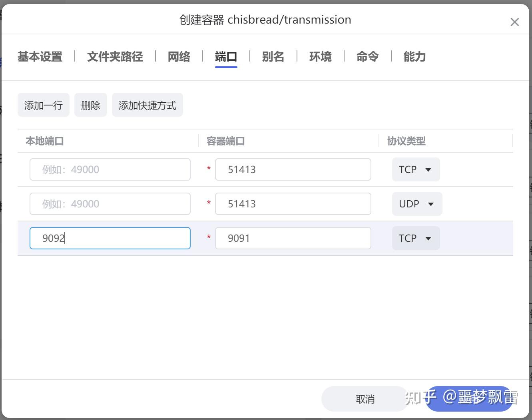The image size is (532, 420).
Task: Click the local port field containing 9092
Action: point(110,238)
